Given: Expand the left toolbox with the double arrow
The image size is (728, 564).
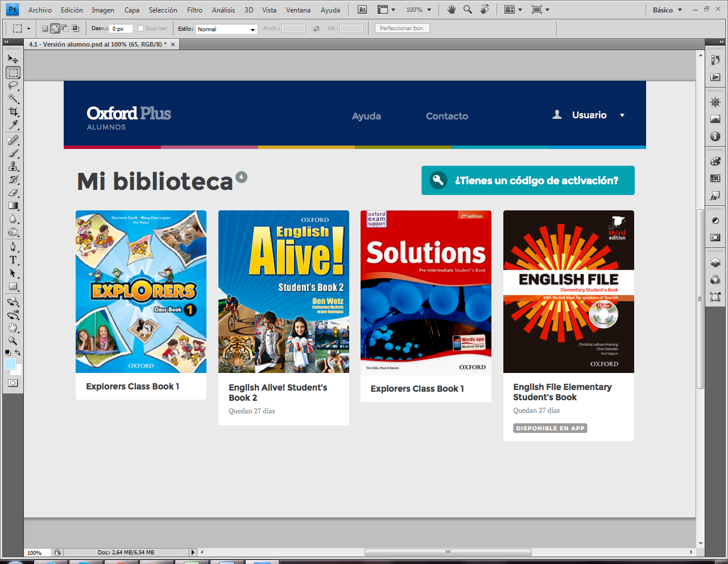Looking at the screenshot, I should (x=6, y=42).
